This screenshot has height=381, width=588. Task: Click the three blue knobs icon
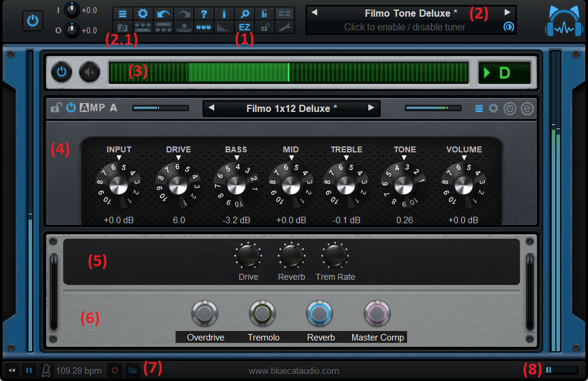tap(204, 27)
